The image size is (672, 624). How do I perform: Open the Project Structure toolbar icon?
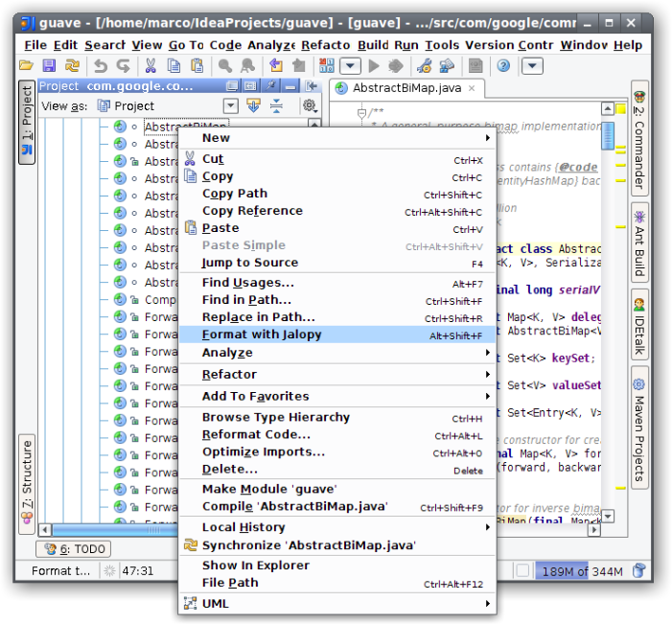point(447,65)
